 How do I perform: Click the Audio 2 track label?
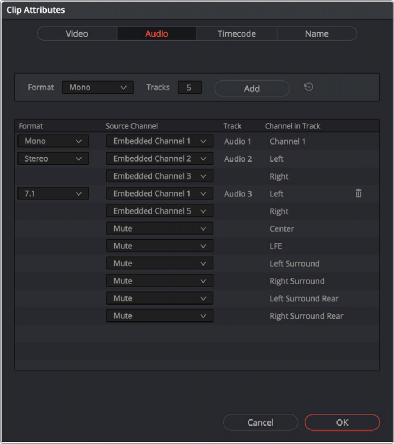pyautogui.click(x=238, y=159)
